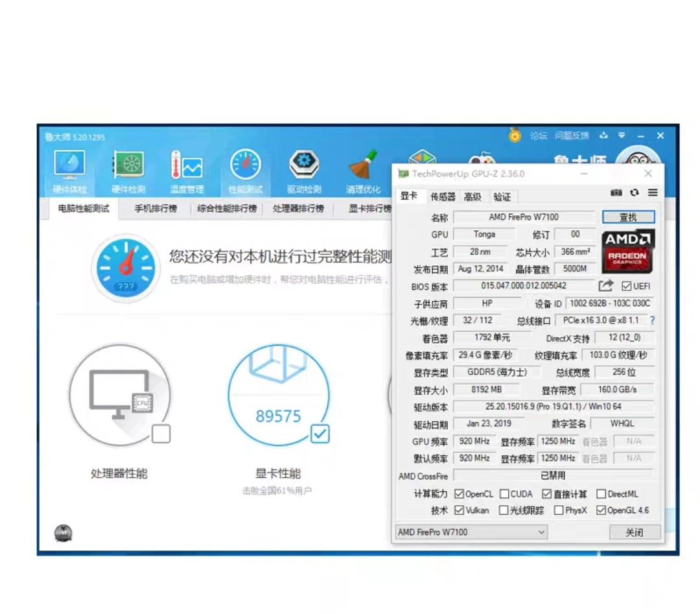The width and height of the screenshot is (700, 614).
Task: Click the 驱动日期 value Jan 23, 2019
Action: tap(489, 423)
